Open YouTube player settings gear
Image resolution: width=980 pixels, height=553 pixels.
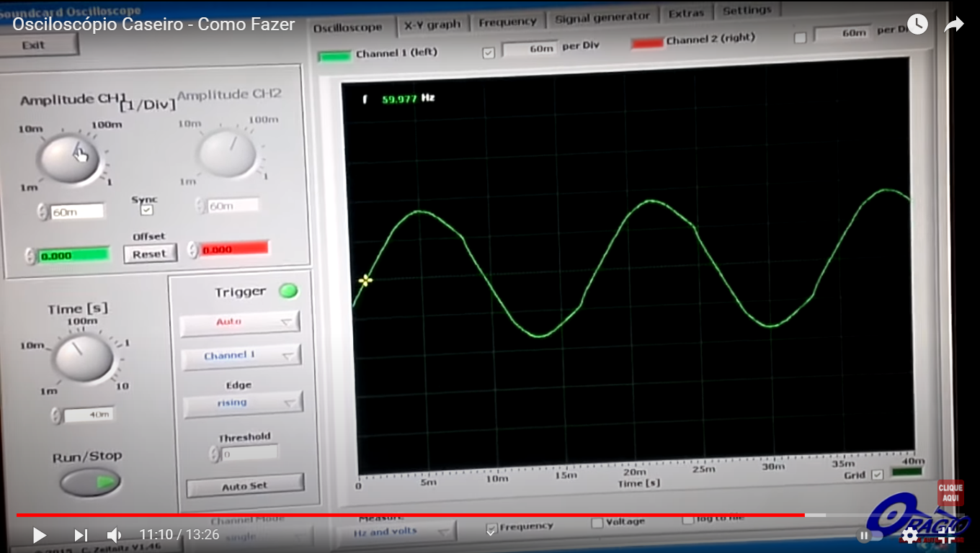coord(910,535)
